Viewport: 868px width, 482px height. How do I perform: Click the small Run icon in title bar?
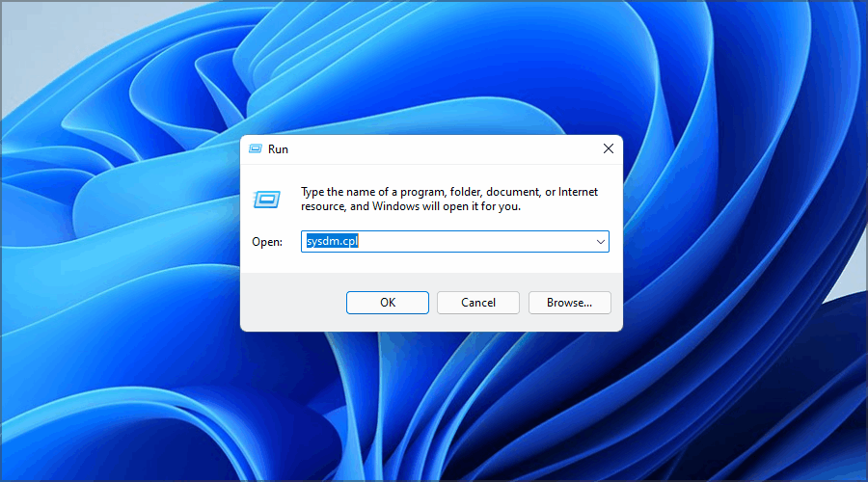[256, 149]
